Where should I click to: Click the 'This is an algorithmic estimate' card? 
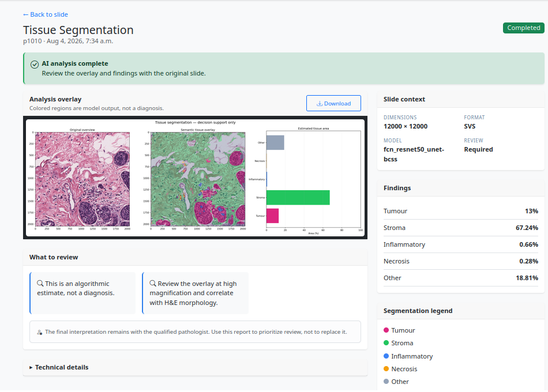(82, 293)
